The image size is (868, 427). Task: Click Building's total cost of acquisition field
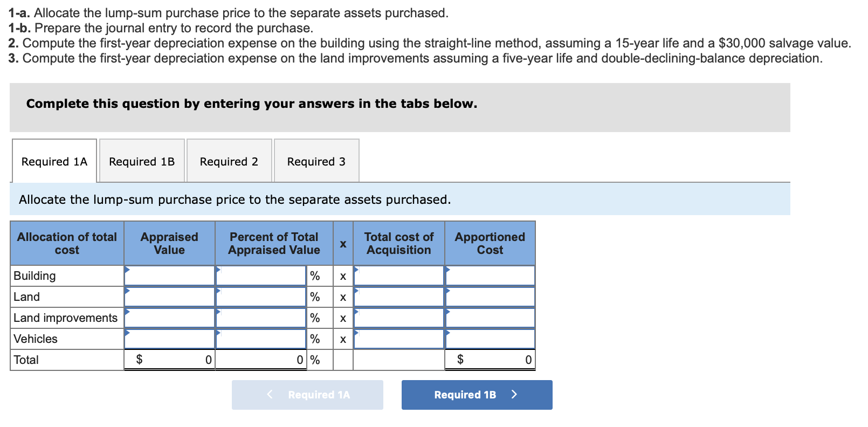coord(399,276)
